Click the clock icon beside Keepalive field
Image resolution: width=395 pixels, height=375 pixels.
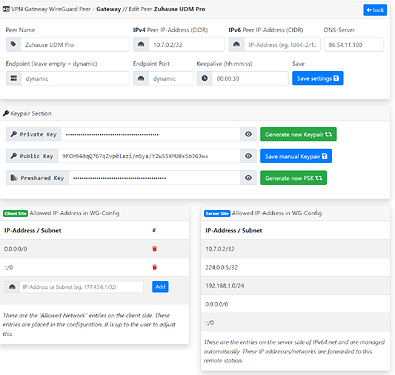tap(204, 78)
